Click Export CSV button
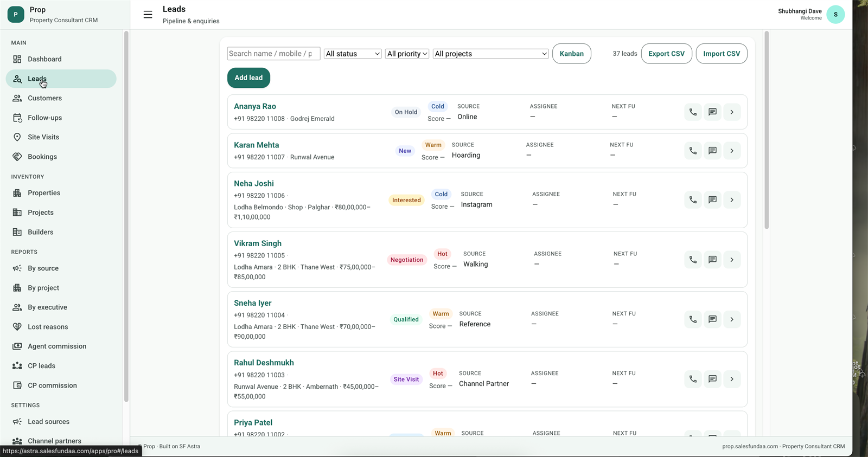This screenshot has height=457, width=868. (x=667, y=54)
